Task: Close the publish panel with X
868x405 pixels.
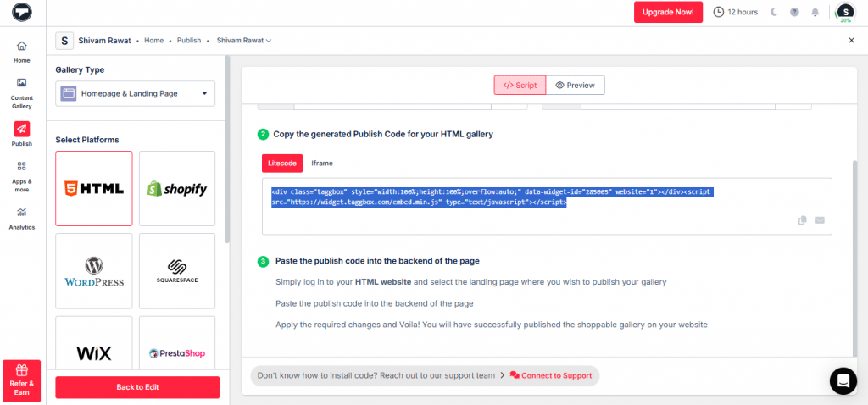Action: (851, 41)
